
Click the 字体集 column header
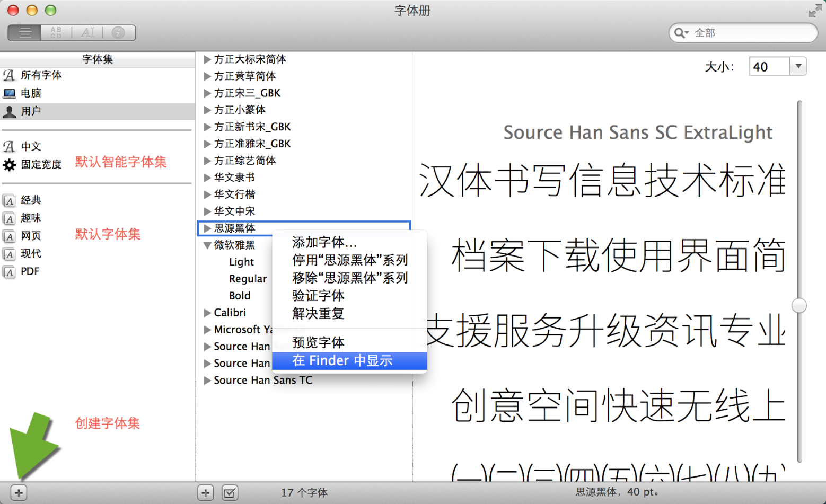click(98, 59)
